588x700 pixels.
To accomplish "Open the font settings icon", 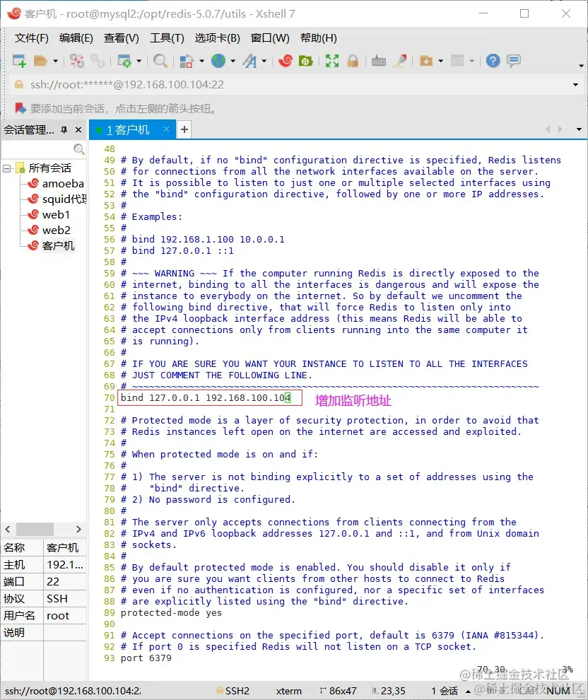I will click(x=250, y=61).
